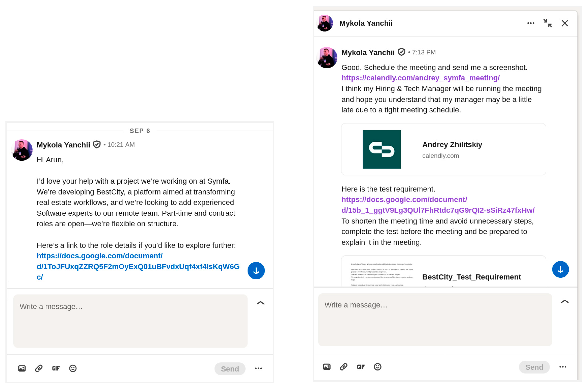Image resolution: width=588 pixels, height=389 pixels.
Task: Click the attach file paperclip in left chat
Action: (39, 368)
